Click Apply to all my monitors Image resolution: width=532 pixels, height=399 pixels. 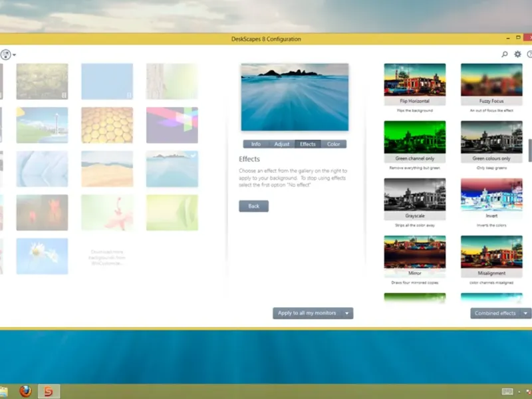pyautogui.click(x=307, y=313)
